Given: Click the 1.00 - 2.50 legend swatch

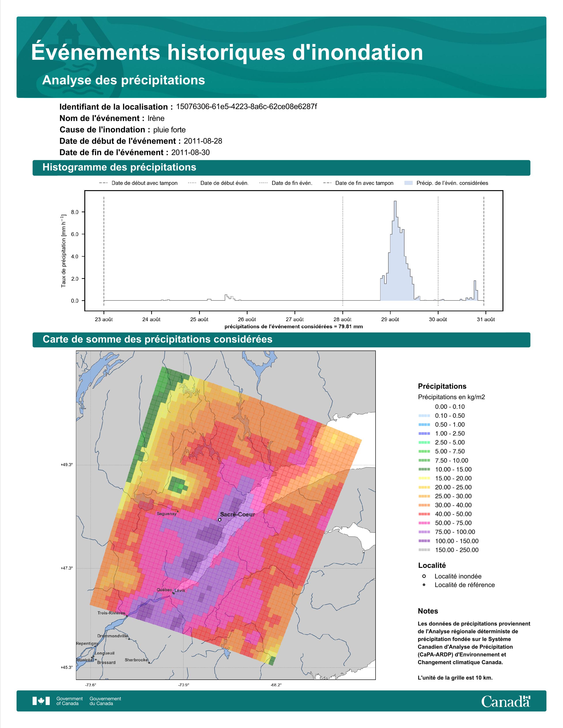Looking at the screenshot, I should [x=424, y=434].
